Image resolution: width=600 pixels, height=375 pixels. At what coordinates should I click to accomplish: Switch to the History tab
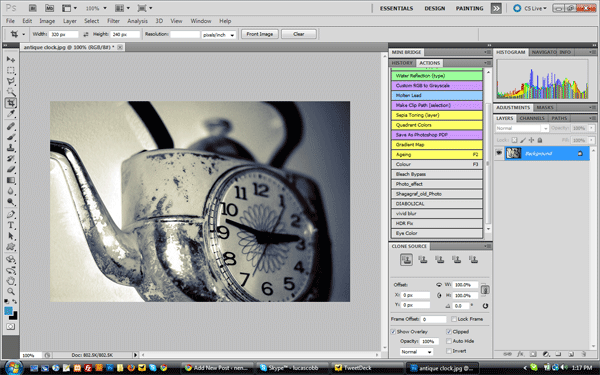pyautogui.click(x=402, y=63)
